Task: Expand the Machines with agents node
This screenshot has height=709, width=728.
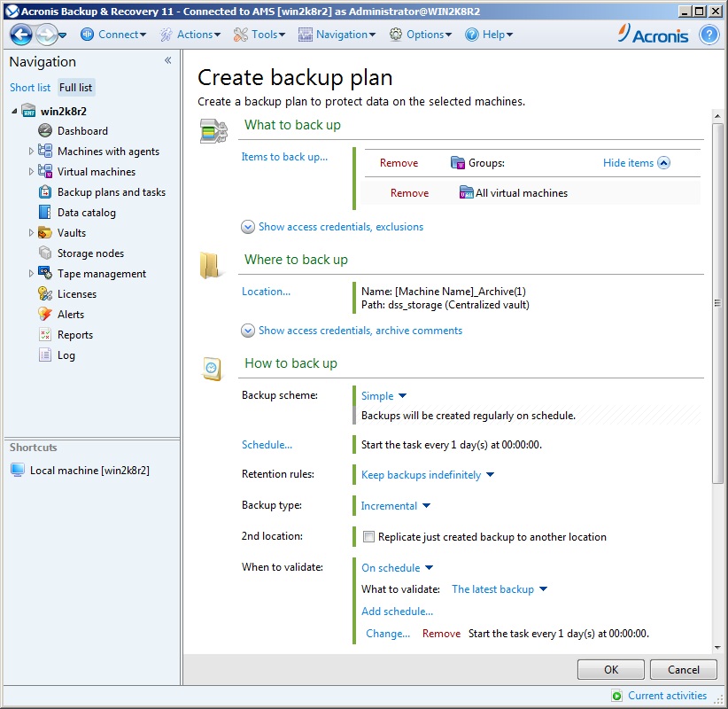Action: pos(31,152)
